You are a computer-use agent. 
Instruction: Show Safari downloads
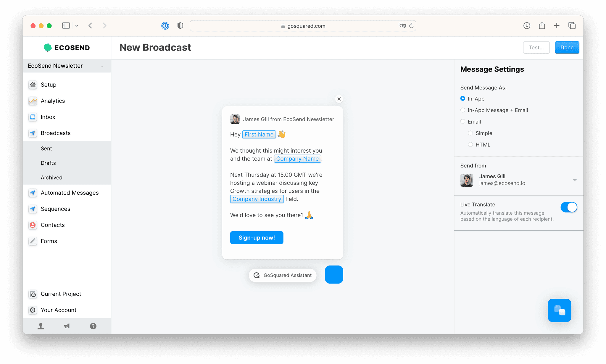click(527, 26)
